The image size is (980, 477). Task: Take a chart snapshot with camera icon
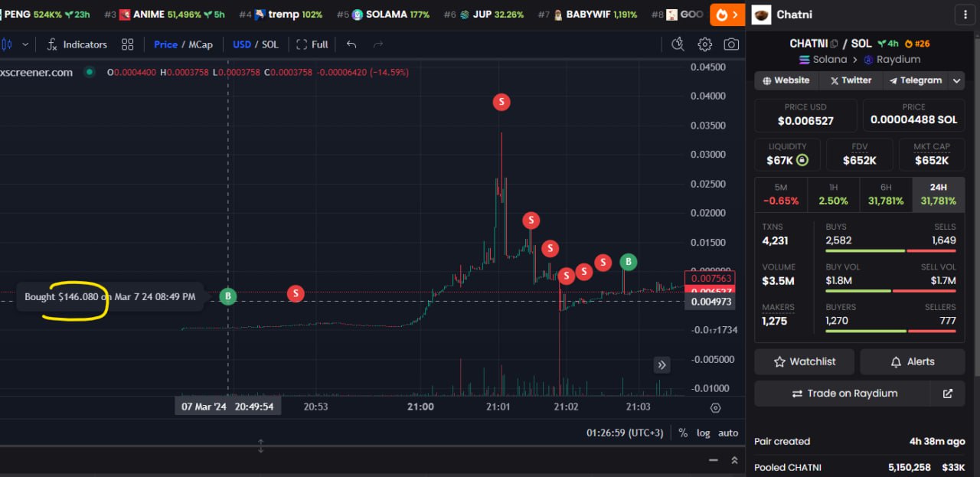732,44
